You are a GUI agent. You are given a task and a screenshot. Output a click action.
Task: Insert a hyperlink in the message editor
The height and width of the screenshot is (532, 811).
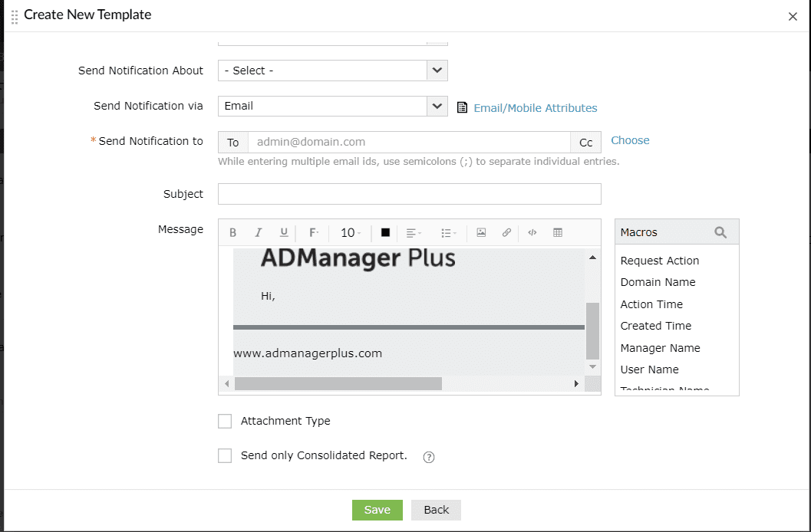(x=506, y=232)
